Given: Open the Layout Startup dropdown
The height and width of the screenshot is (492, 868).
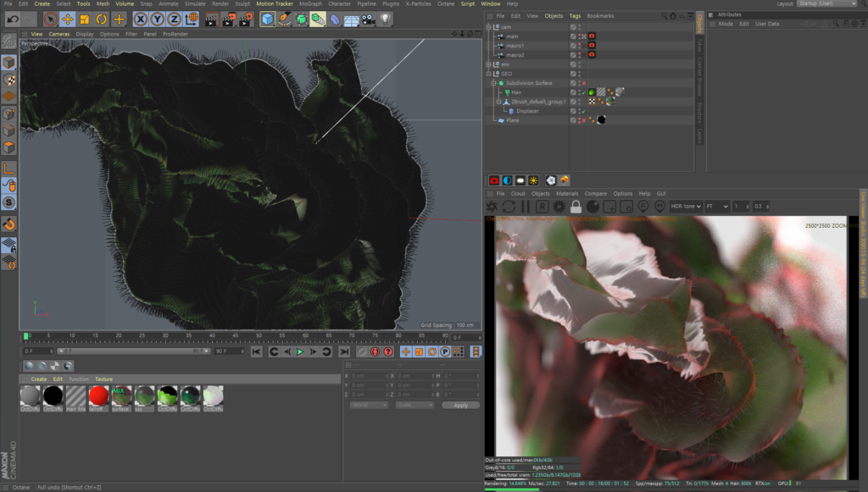Looking at the screenshot, I should (x=828, y=3).
